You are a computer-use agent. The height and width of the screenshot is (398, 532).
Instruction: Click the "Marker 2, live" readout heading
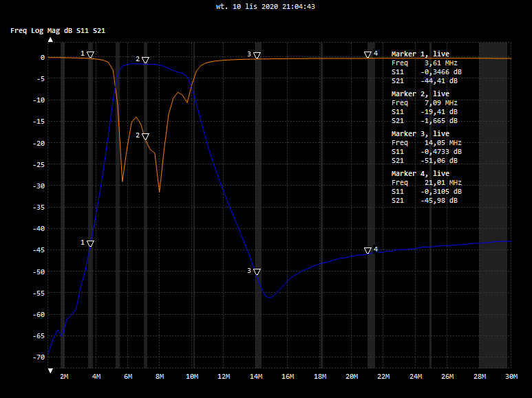[x=420, y=93]
